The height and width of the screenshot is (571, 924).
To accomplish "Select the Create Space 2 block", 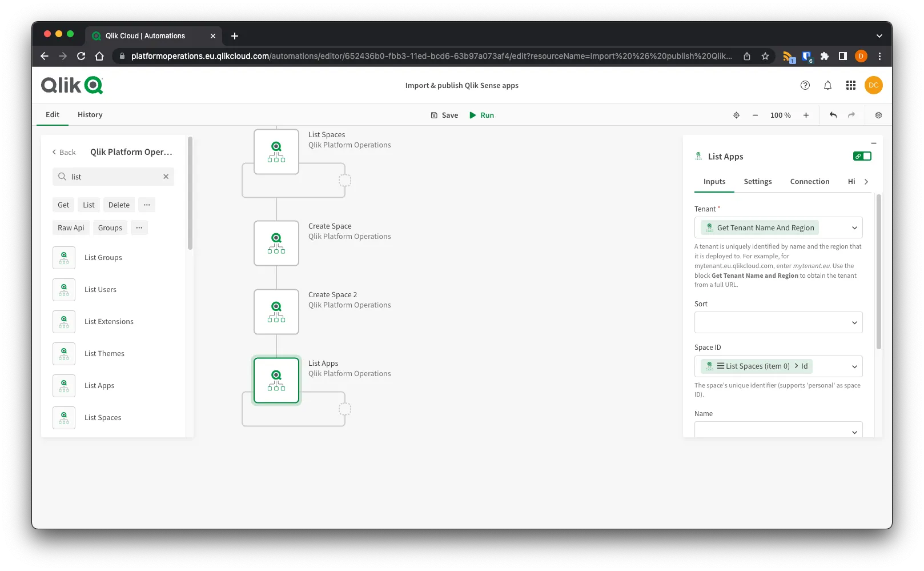I will click(x=276, y=312).
